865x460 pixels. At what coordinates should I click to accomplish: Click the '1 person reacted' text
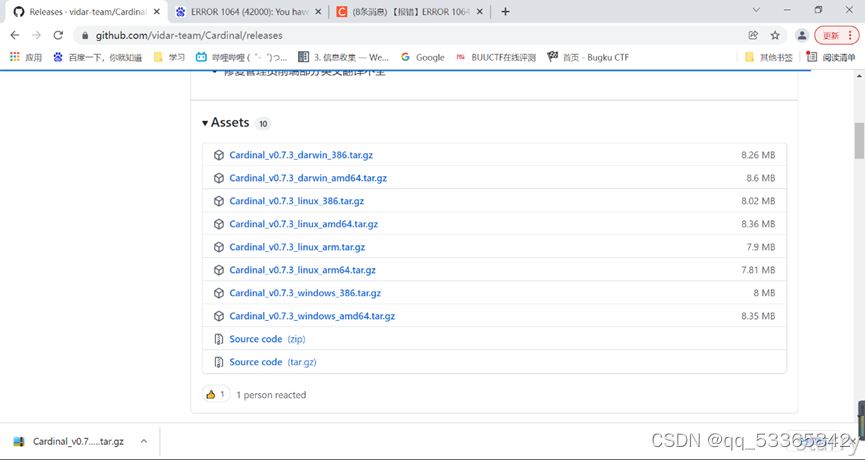271,395
